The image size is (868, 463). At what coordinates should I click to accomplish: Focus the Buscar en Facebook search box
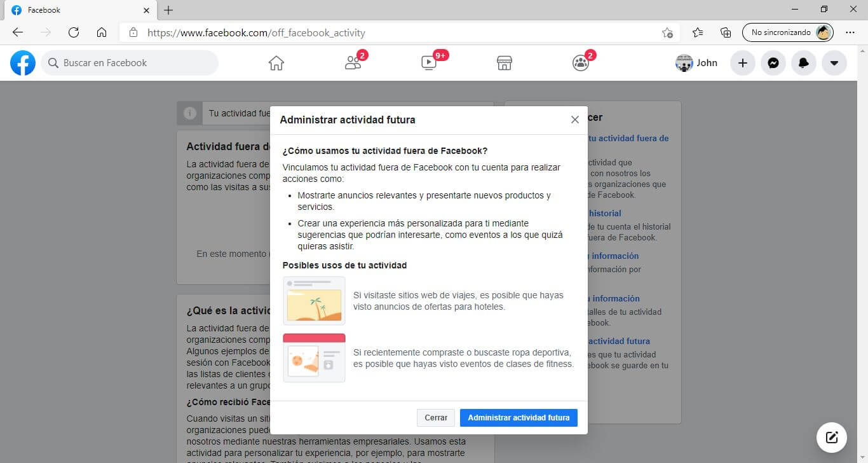pos(130,63)
